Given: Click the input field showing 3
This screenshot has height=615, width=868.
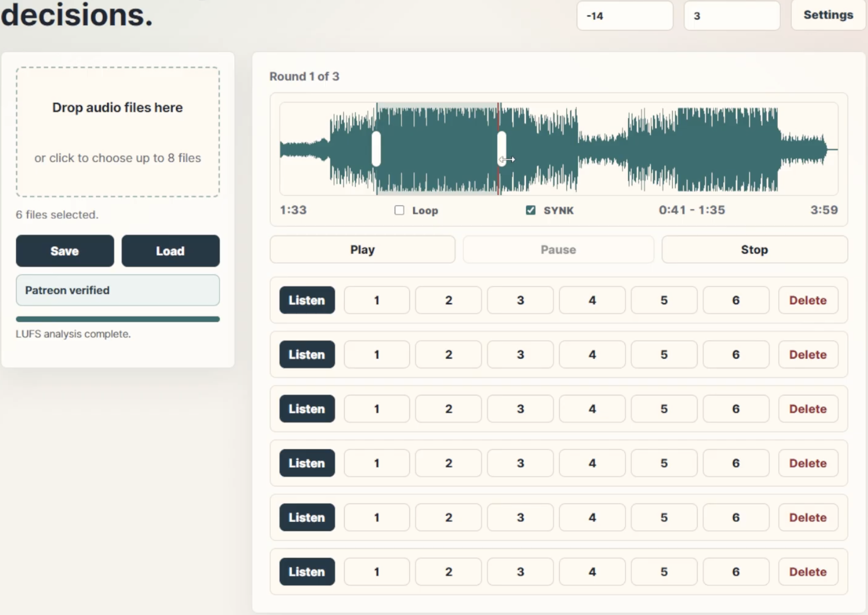Looking at the screenshot, I should point(732,15).
